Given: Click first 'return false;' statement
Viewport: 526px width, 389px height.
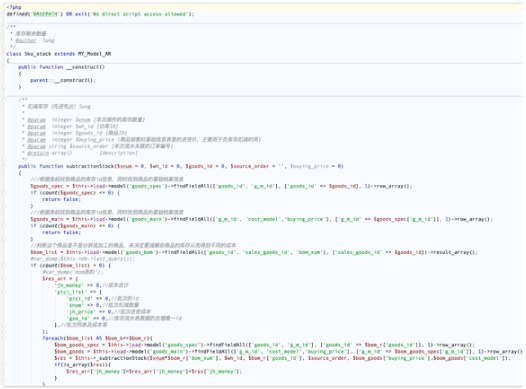Looking at the screenshot, I should 61,200.
